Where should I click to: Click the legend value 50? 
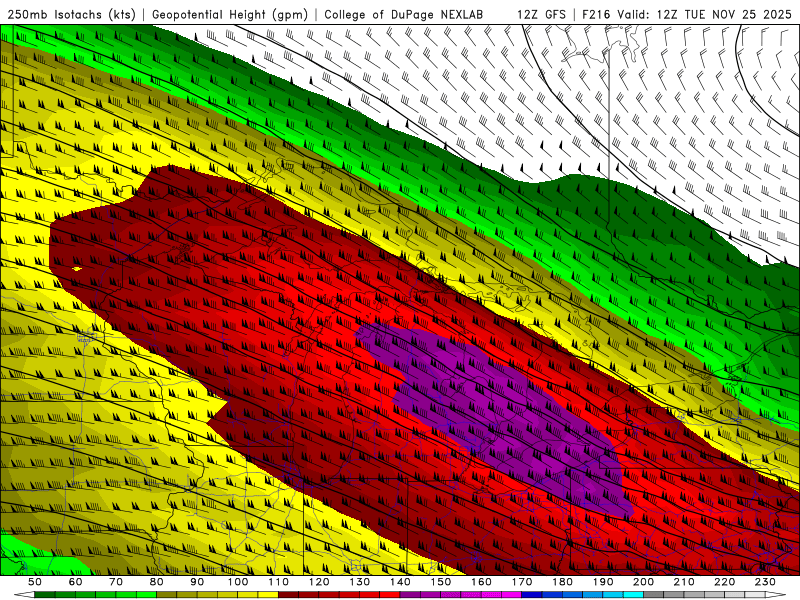coord(35,582)
